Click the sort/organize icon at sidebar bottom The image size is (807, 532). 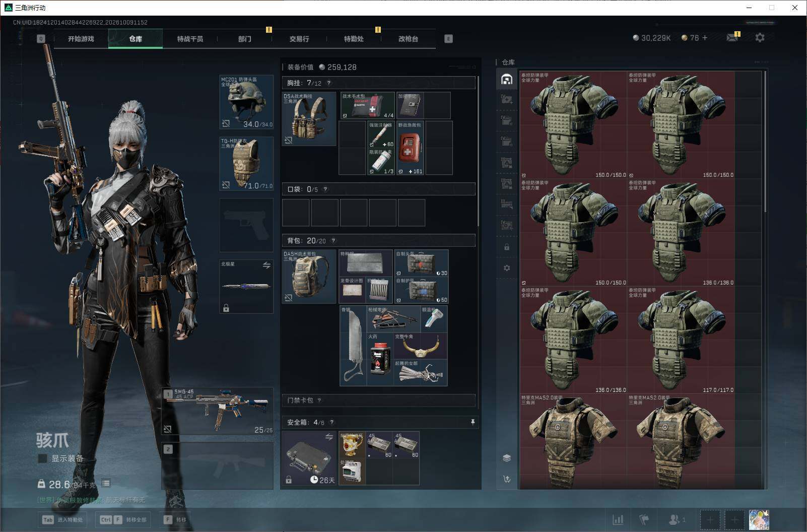point(507,479)
